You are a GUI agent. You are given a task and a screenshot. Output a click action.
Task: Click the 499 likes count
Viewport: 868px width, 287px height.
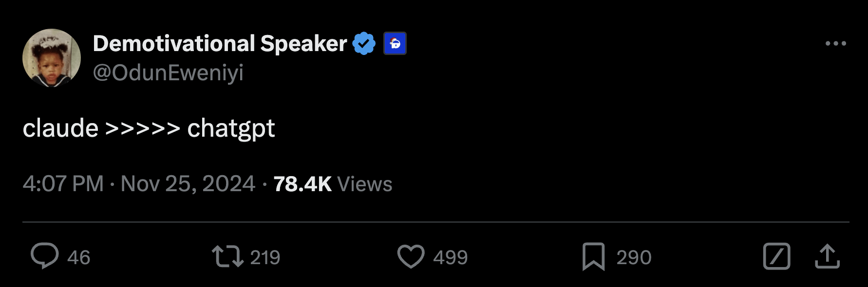[451, 257]
